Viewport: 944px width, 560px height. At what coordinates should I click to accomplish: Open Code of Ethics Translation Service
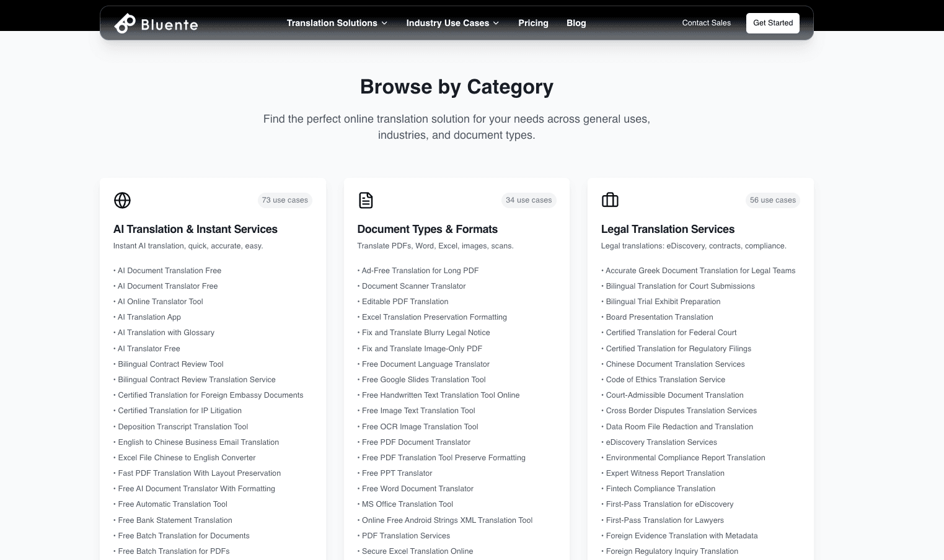(665, 380)
